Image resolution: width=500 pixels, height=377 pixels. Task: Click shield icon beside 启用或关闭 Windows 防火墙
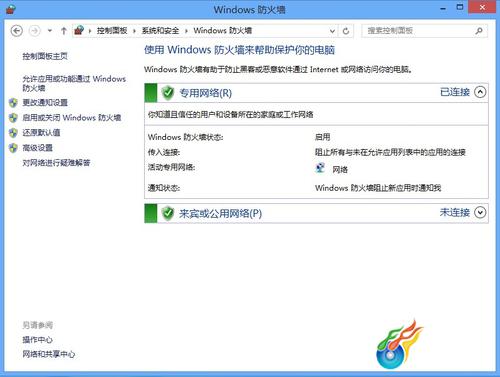13,118
